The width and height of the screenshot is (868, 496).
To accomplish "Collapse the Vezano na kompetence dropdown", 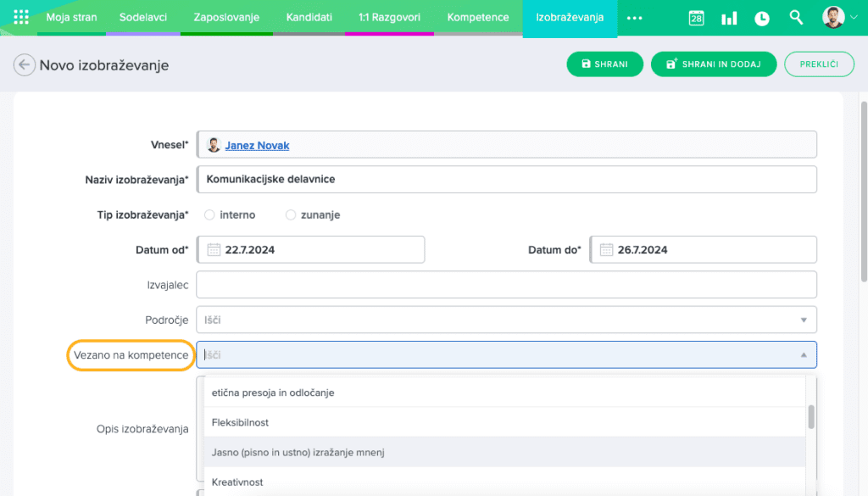I will pyautogui.click(x=803, y=355).
